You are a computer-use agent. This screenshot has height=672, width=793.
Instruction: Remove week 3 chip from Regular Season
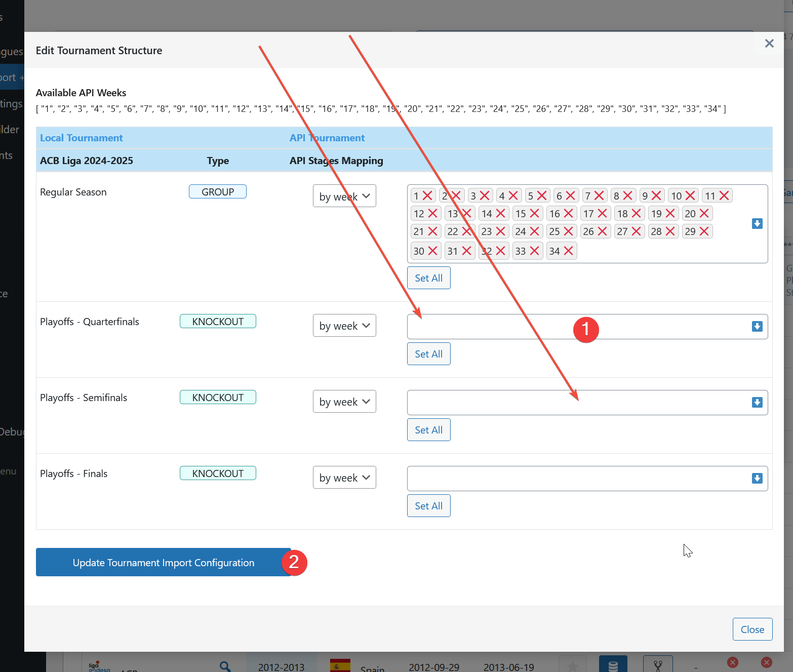point(485,195)
